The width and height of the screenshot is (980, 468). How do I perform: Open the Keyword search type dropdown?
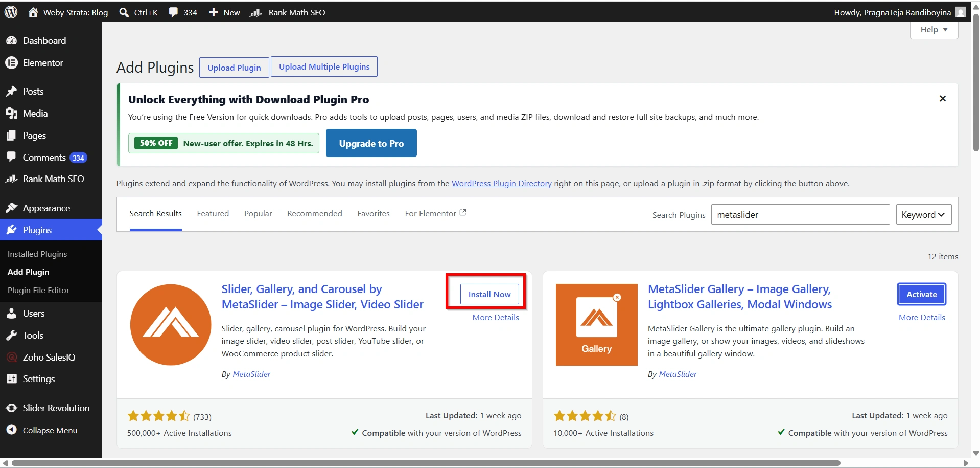pos(924,214)
